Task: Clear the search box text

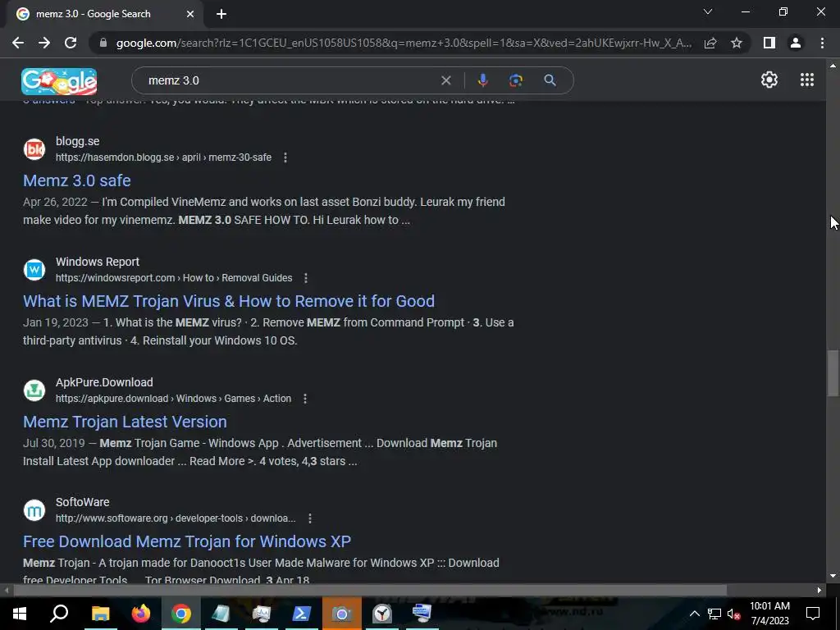Action: tap(445, 80)
